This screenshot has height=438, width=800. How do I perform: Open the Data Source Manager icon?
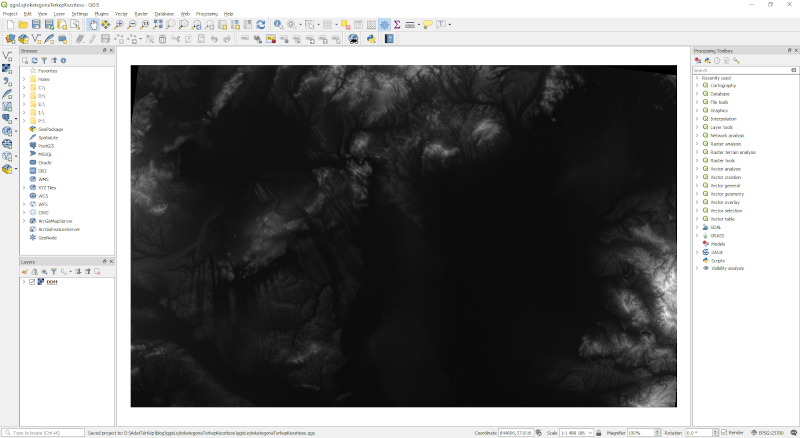tap(10, 39)
